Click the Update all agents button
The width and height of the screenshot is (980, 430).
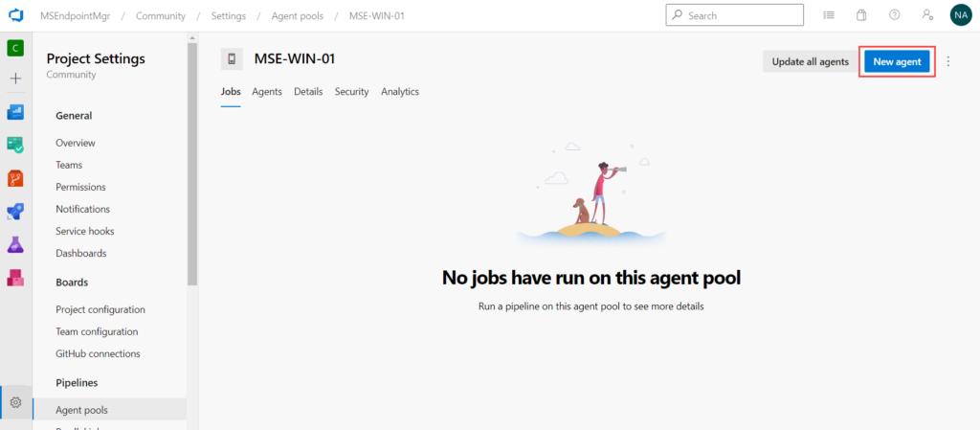click(x=810, y=61)
